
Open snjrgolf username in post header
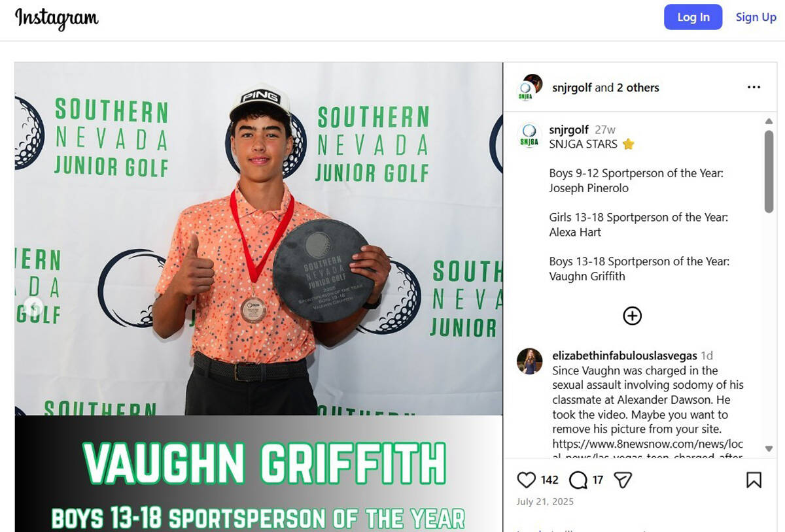pyautogui.click(x=572, y=88)
